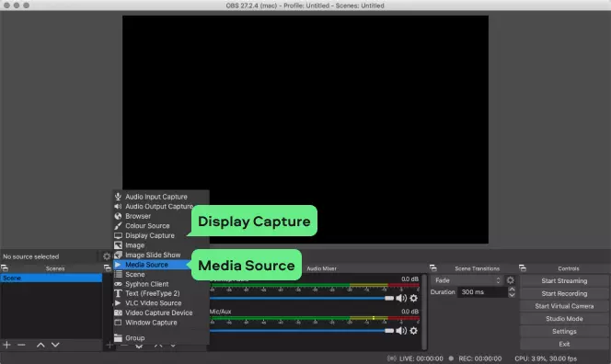Pop out the Controls dock icon

[x=523, y=267]
